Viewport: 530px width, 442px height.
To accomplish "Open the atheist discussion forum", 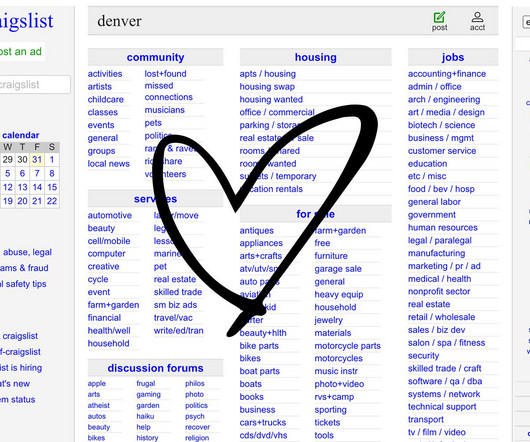I will point(98,405).
